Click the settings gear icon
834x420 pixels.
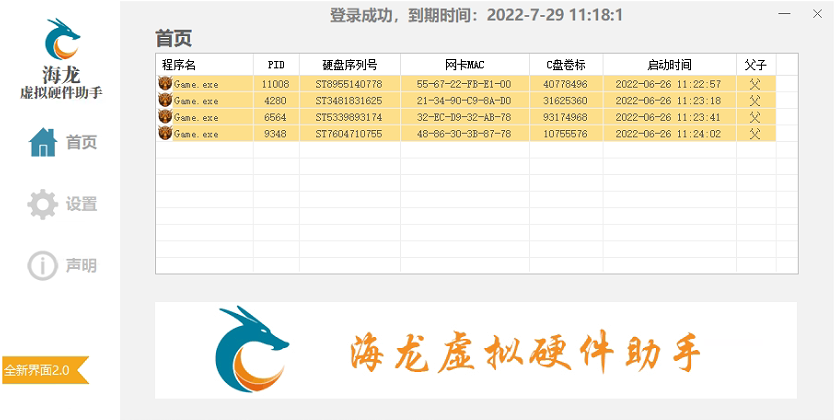coord(43,205)
